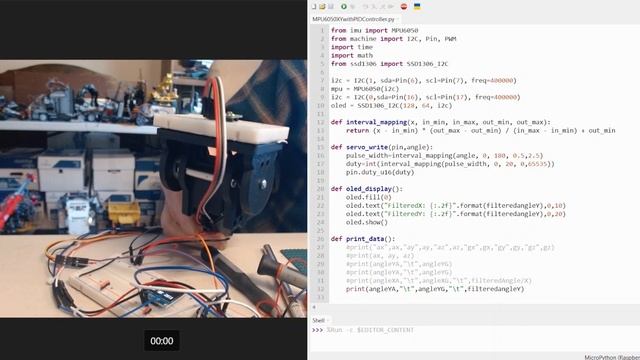The width and height of the screenshot is (640, 360).
Task: Click the 'import time' line
Action: tap(351, 47)
